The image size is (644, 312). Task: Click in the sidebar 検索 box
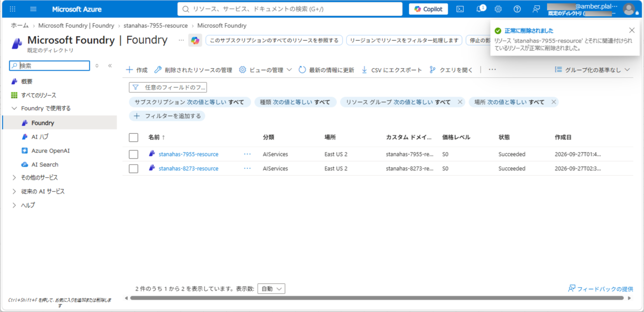click(x=50, y=65)
